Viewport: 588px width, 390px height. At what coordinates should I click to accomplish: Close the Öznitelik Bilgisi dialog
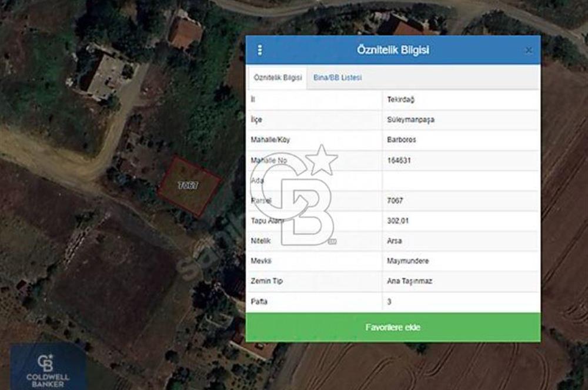529,51
